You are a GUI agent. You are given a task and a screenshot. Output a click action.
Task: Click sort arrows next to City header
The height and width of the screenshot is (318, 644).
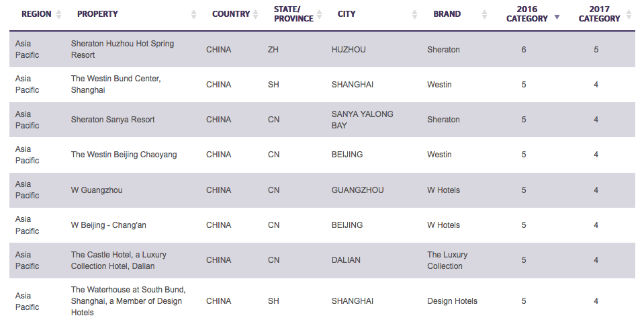point(415,14)
